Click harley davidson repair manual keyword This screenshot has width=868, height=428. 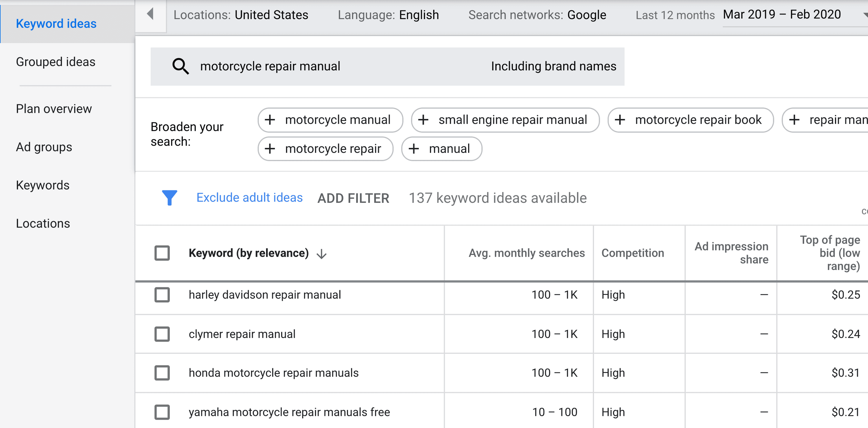click(265, 295)
